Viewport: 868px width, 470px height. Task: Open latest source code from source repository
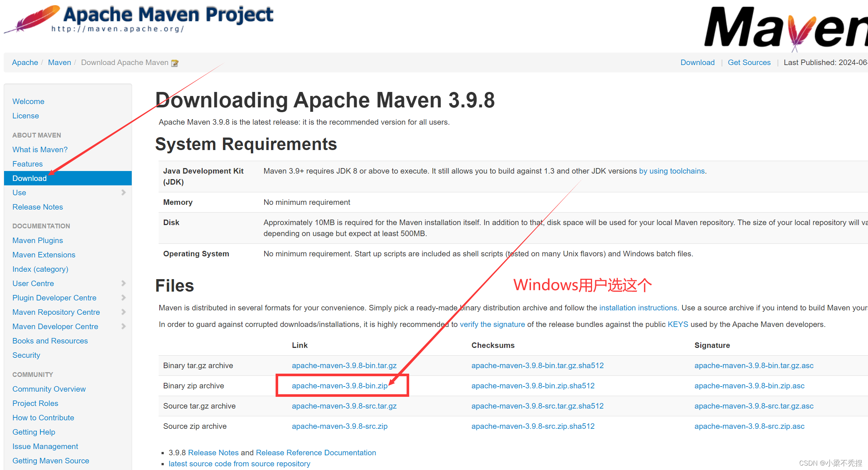(240, 464)
